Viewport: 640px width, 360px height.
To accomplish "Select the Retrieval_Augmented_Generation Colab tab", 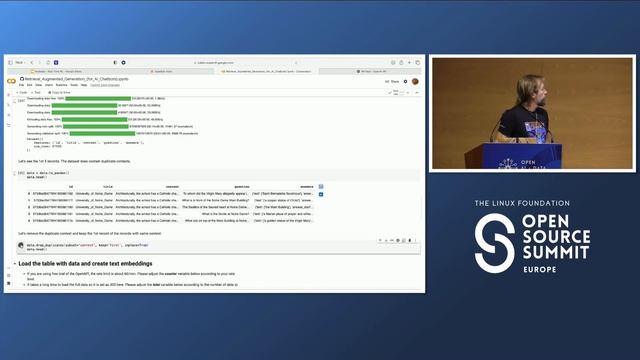I will pyautogui.click(x=266, y=71).
